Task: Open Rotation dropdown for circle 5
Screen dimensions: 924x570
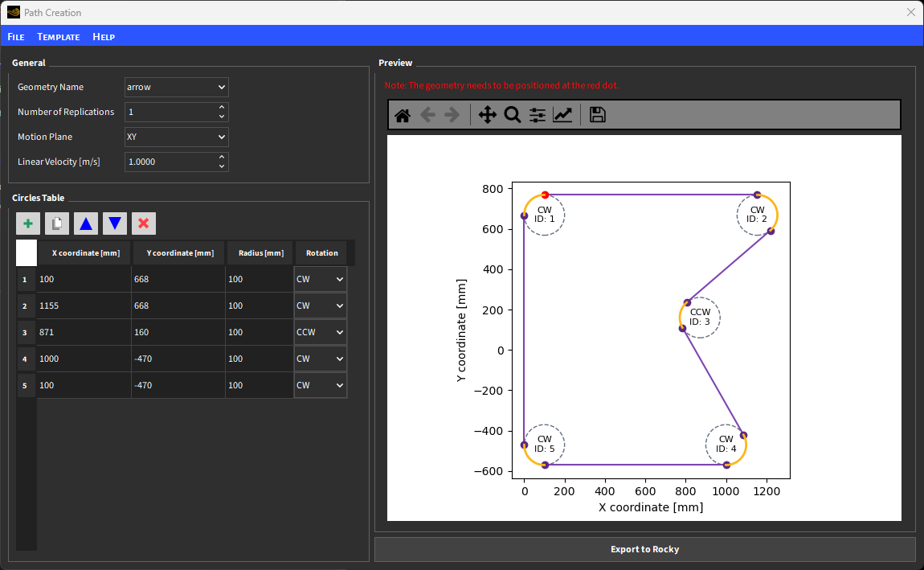Action: (320, 386)
